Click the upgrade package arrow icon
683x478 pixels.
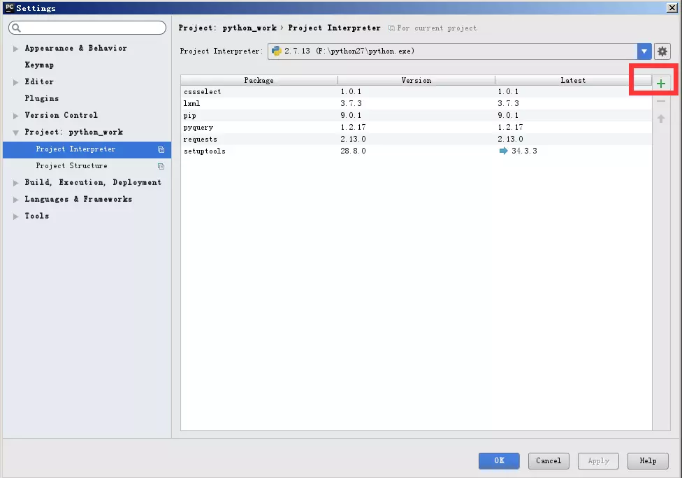[x=660, y=119]
